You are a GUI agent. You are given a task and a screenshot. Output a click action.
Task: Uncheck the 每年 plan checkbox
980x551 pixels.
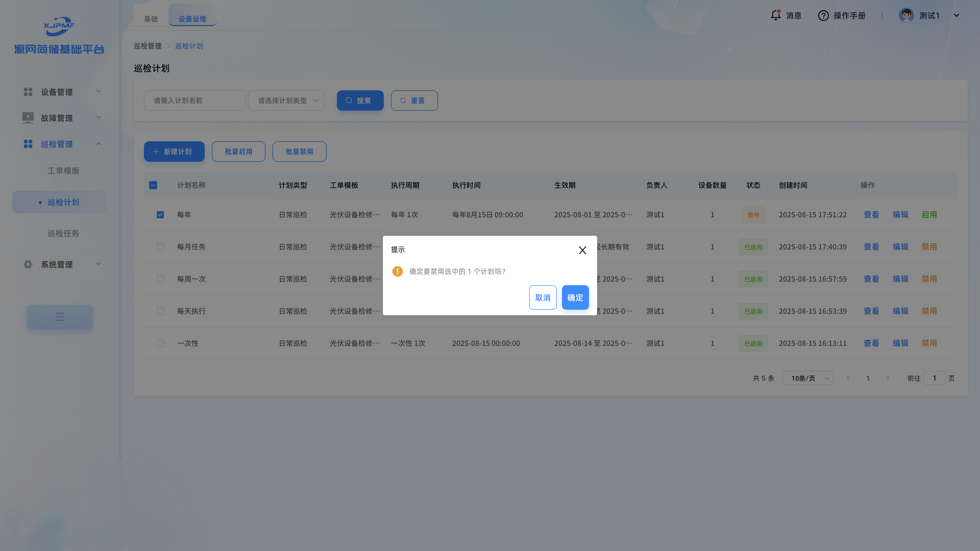pyautogui.click(x=160, y=215)
